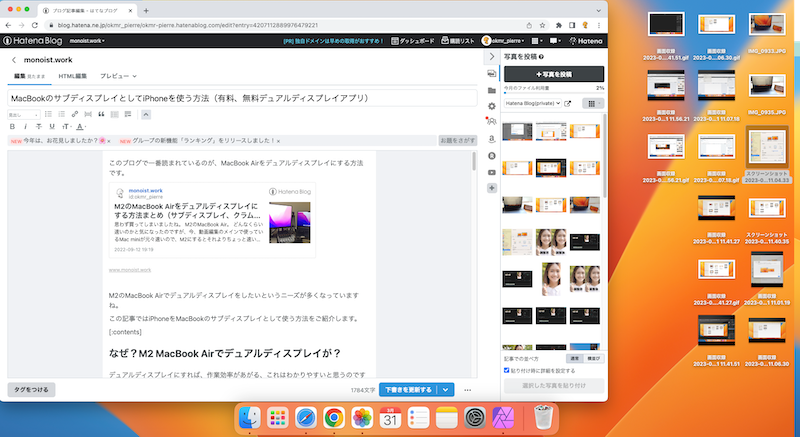Open the okmr_pierre account menu
This screenshot has height=437, width=800.
click(x=503, y=41)
